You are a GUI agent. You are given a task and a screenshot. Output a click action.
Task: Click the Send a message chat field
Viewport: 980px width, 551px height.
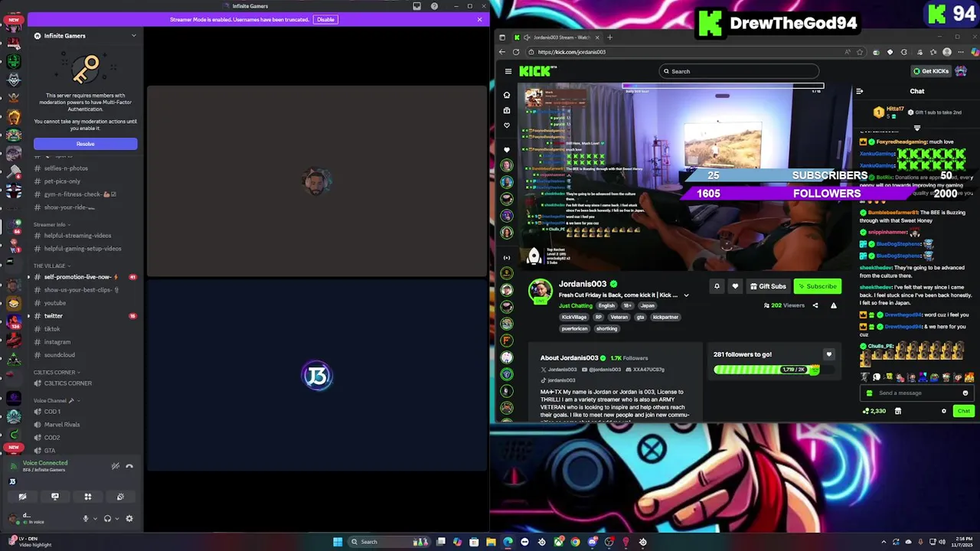coord(916,393)
